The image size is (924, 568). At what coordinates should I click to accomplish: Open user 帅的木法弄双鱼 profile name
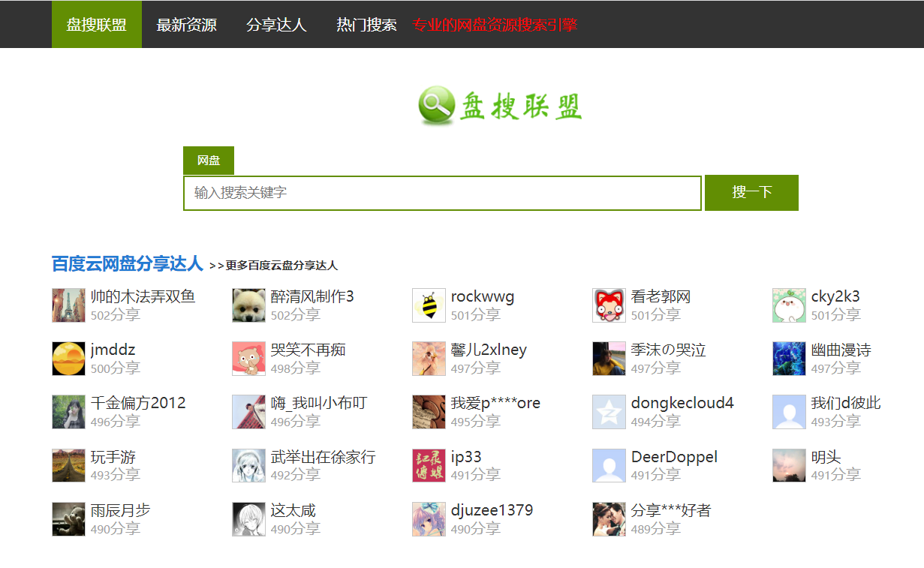(x=143, y=296)
